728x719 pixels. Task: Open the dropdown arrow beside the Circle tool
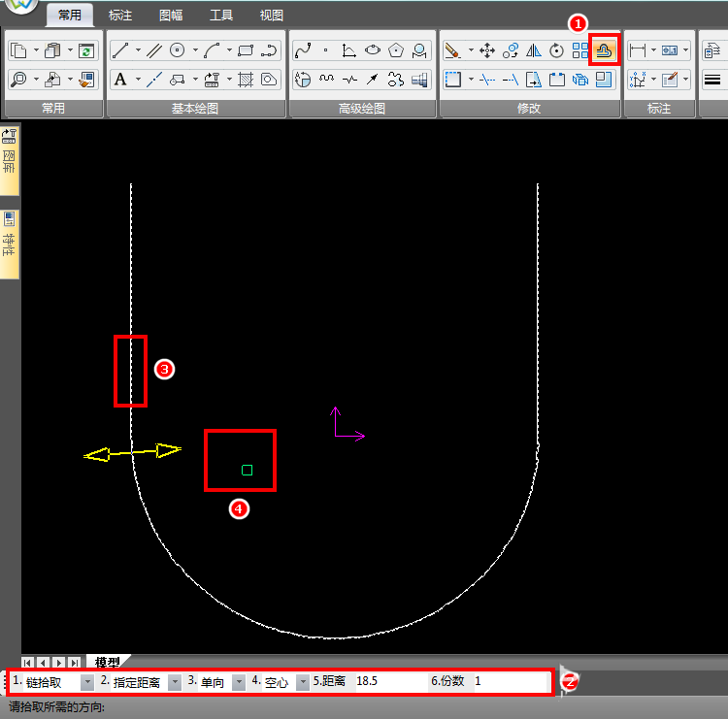point(195,50)
